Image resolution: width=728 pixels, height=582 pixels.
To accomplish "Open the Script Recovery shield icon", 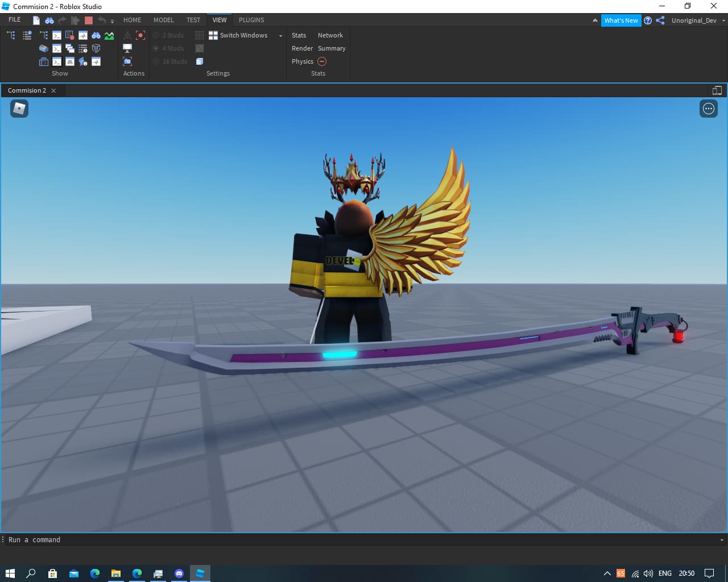I will (96, 48).
